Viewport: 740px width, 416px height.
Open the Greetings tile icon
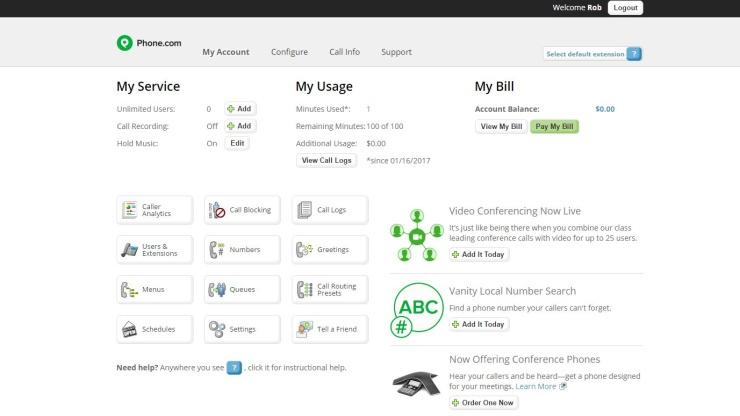[x=304, y=250]
